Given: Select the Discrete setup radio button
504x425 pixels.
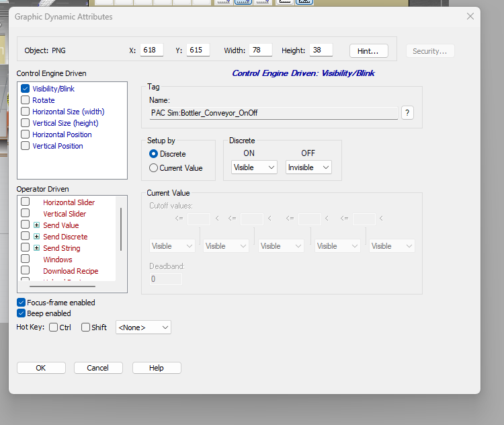Looking at the screenshot, I should pyautogui.click(x=153, y=154).
